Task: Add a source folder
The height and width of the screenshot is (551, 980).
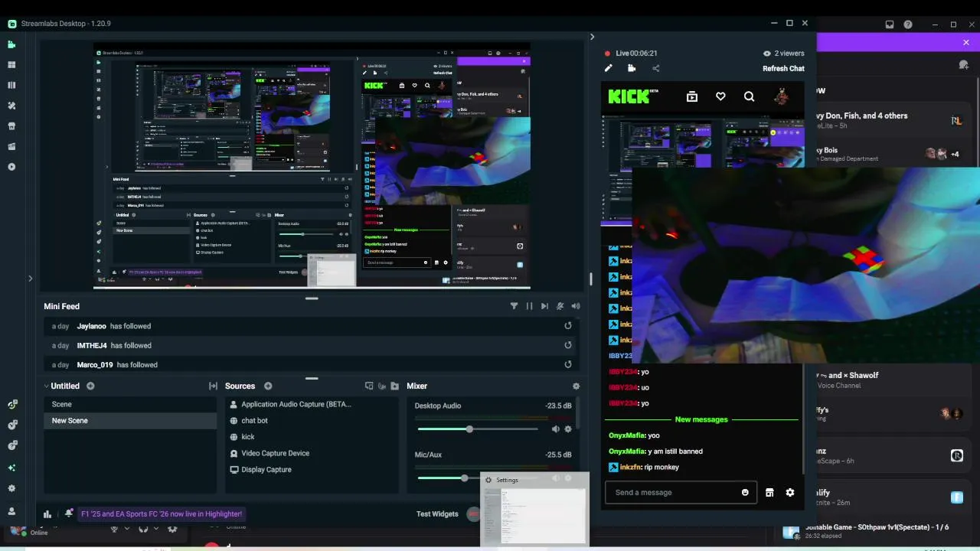Action: coord(395,386)
